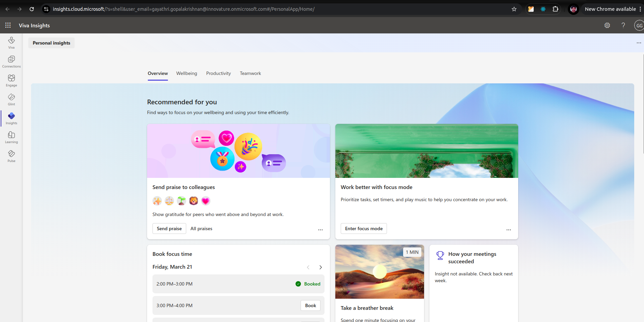Viewport: 644px width, 322px height.
Task: Select the sparkle star praise badge
Action: click(157, 201)
